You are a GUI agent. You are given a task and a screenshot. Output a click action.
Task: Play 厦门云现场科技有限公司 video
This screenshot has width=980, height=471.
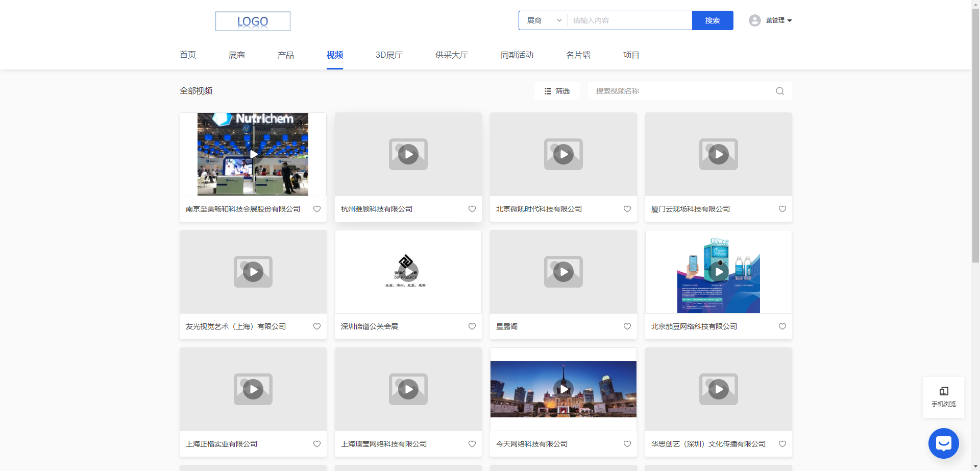click(x=719, y=154)
